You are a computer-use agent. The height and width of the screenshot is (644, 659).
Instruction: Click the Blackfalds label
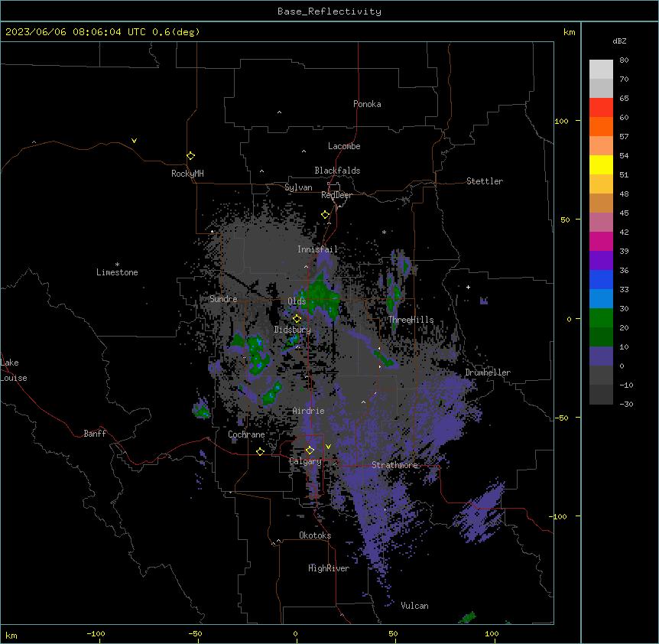(337, 171)
